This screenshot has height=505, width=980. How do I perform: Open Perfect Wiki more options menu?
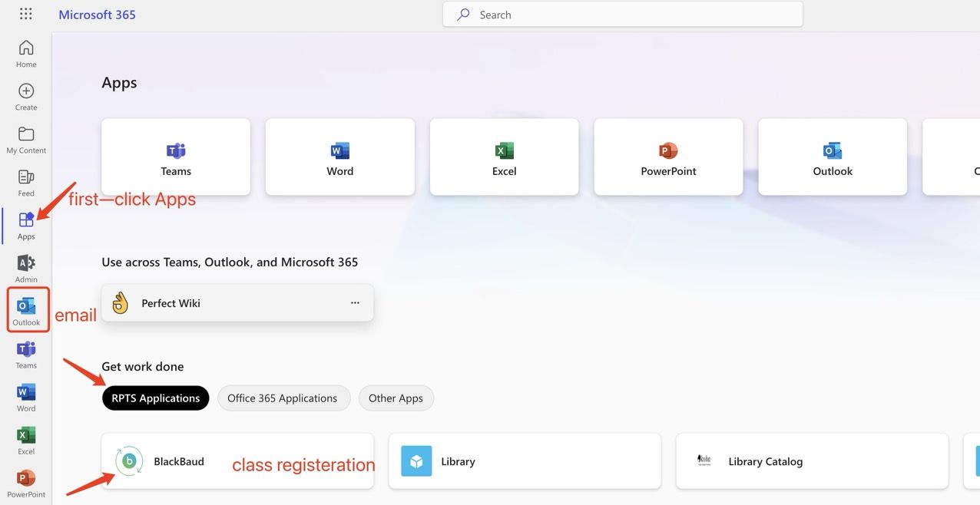click(x=355, y=303)
